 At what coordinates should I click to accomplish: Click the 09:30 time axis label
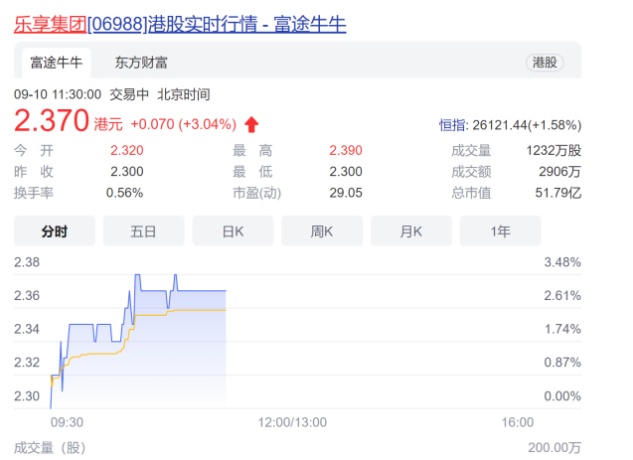click(x=67, y=422)
